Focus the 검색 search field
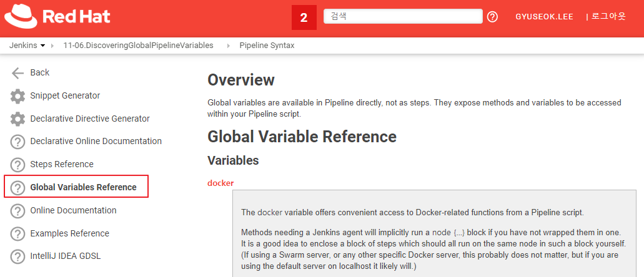This screenshot has width=644, height=277. (x=403, y=17)
